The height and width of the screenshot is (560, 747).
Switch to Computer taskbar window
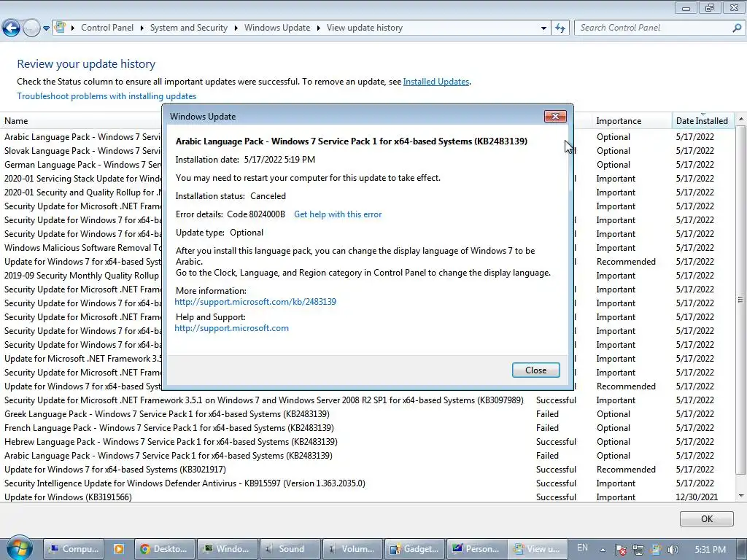(73, 549)
